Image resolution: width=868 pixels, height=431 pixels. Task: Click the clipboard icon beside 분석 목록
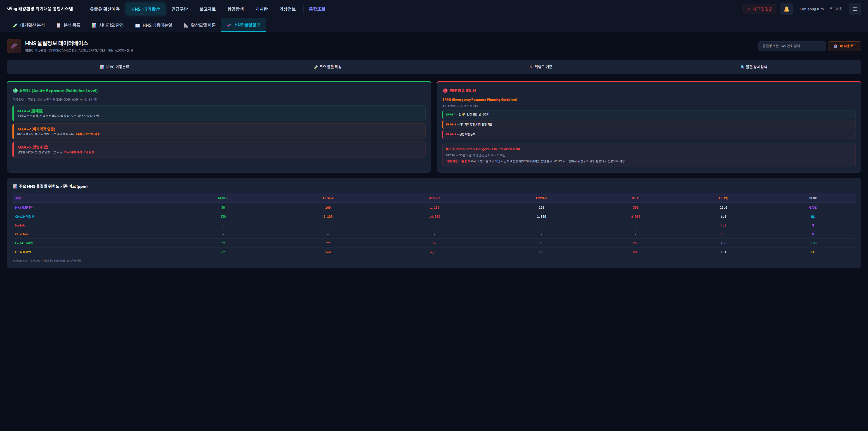pos(59,26)
